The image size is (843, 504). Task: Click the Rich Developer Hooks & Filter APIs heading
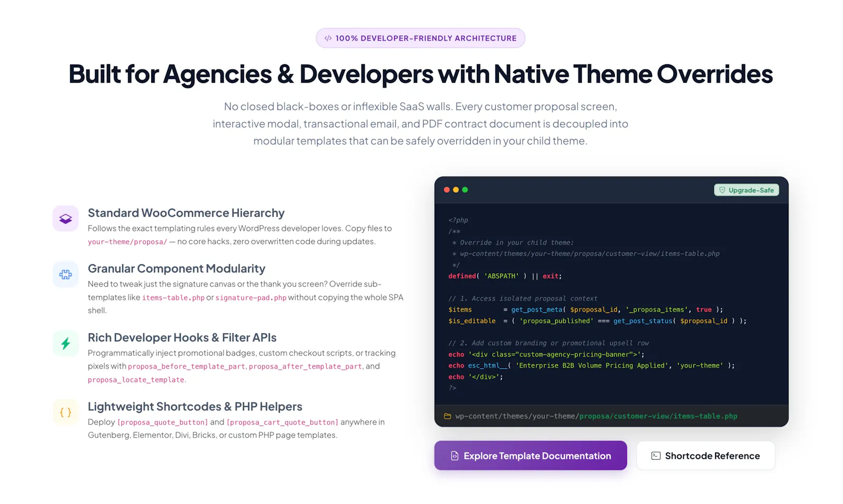point(182,338)
